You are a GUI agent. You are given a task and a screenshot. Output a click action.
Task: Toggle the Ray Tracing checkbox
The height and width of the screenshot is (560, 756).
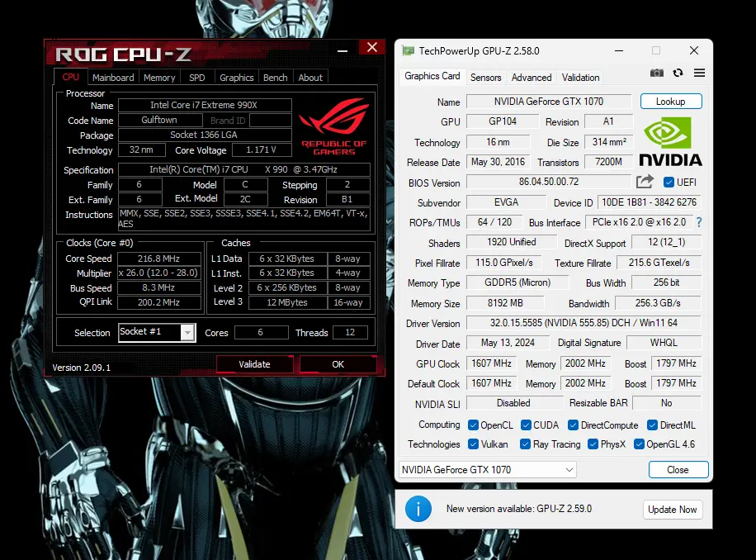click(525, 444)
